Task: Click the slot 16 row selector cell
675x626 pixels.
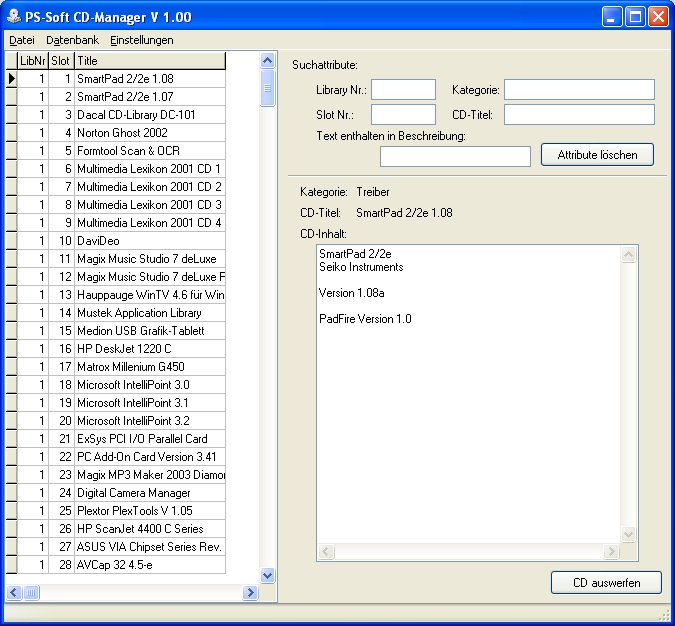Action: click(12, 349)
